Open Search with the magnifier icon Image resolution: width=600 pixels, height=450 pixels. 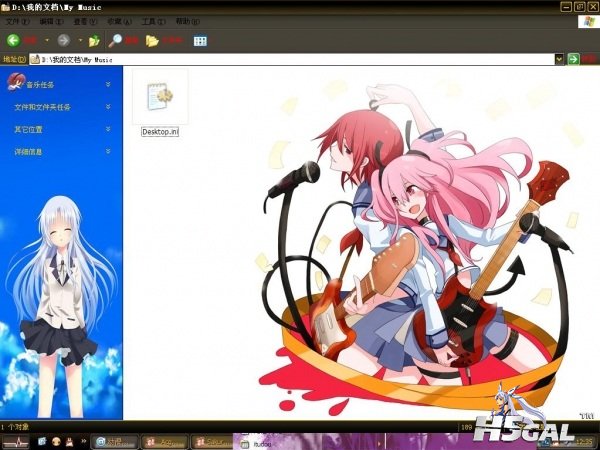pyautogui.click(x=115, y=41)
